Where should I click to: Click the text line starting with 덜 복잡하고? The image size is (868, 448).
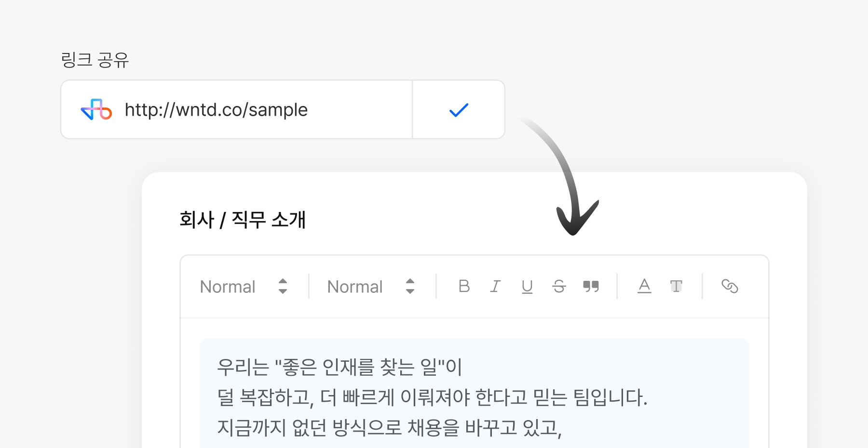click(432, 397)
